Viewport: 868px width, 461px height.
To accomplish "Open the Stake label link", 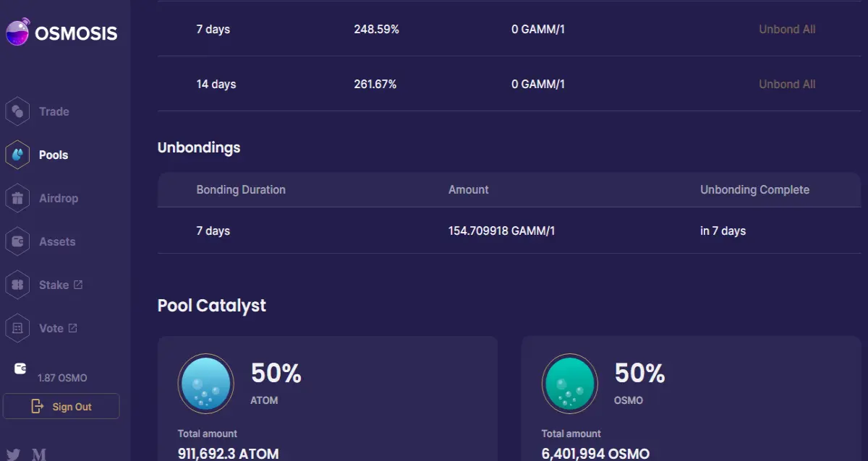I will (x=54, y=285).
